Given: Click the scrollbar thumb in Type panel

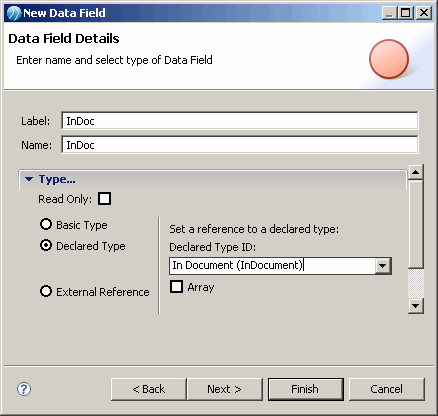Looking at the screenshot, I should (415, 224).
